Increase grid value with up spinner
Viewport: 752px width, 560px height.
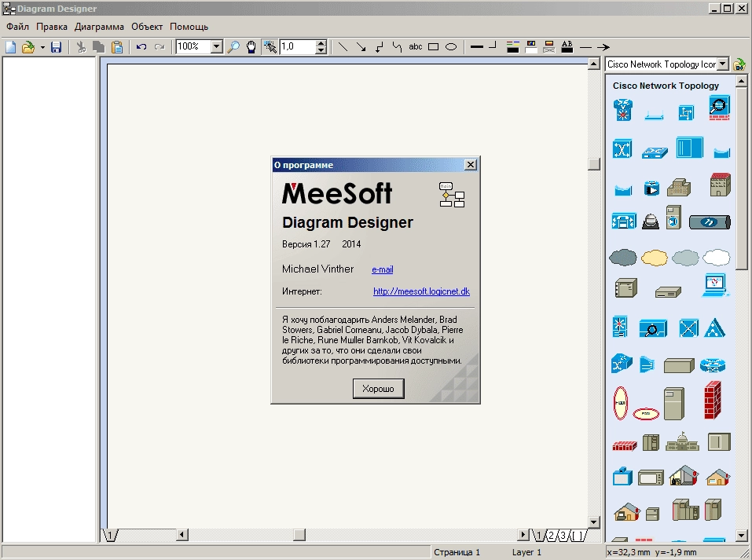(321, 44)
